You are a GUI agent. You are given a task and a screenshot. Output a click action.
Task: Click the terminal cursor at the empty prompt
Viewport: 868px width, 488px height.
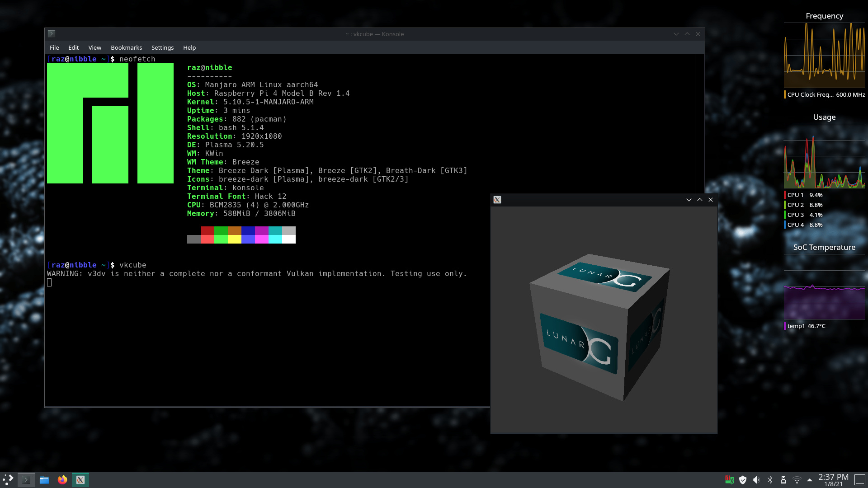[x=49, y=282]
